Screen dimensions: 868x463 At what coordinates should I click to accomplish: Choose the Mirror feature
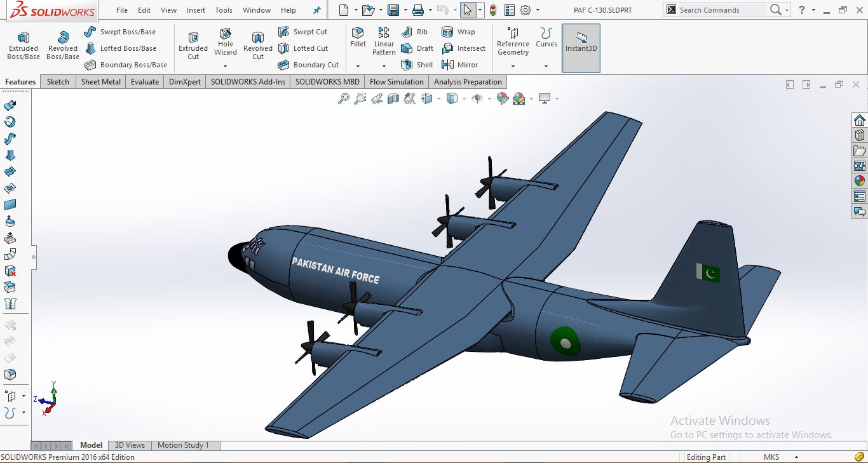tap(459, 65)
